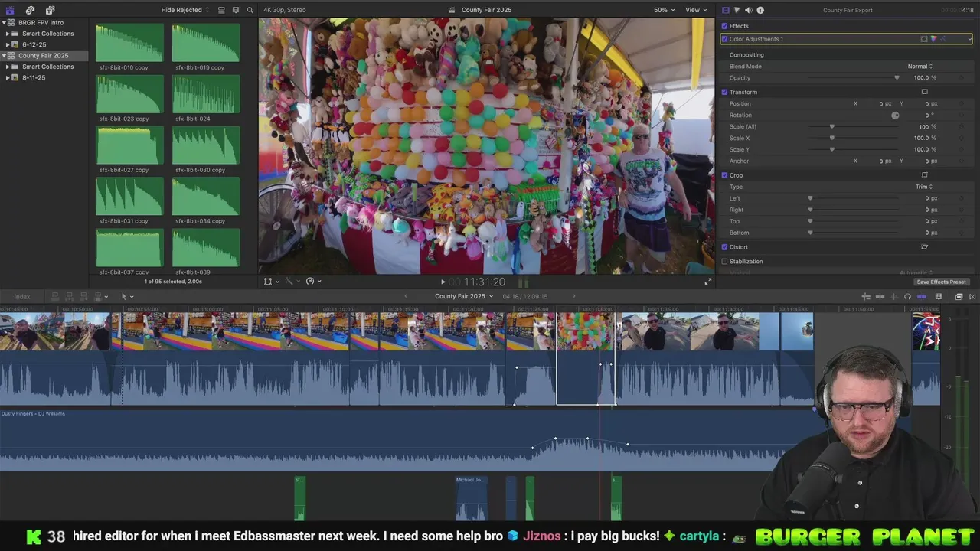Select the sfx-8bit-024 clip thumbnail
Viewport: 980px width, 551px height.
(x=205, y=93)
